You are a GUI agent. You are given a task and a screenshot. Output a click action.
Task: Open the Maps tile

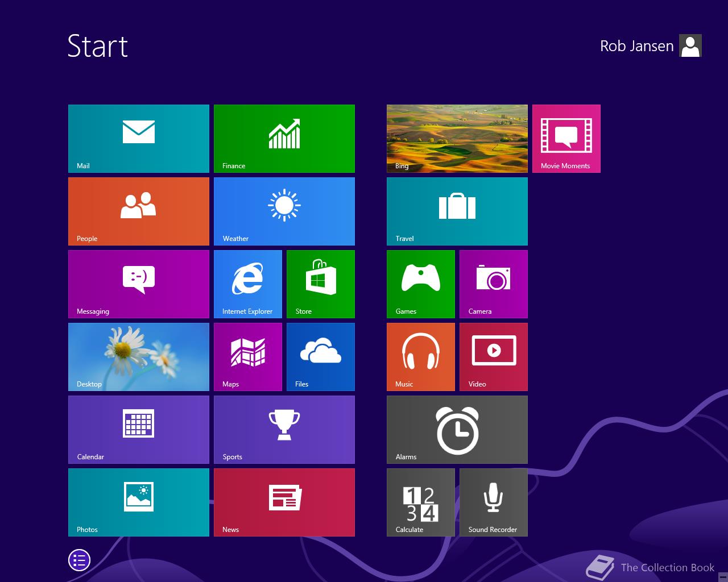click(248, 357)
